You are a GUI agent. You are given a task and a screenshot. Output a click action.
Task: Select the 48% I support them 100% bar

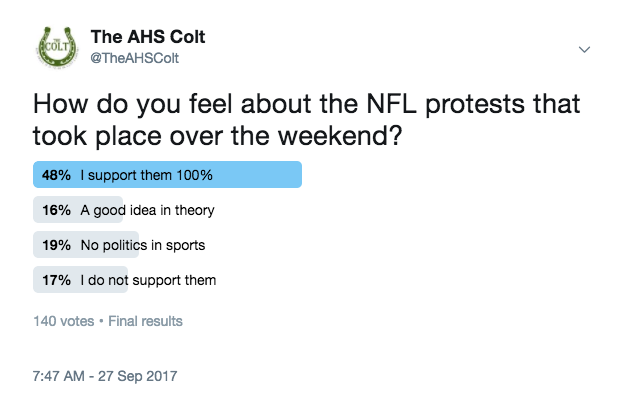167,174
